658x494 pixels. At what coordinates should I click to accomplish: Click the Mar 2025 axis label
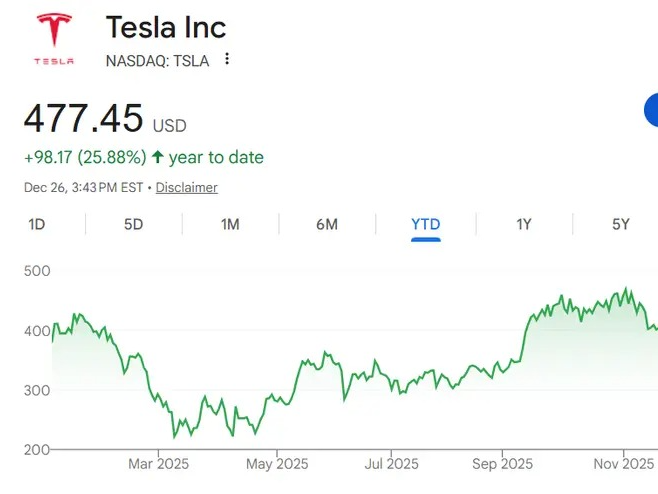(x=159, y=464)
